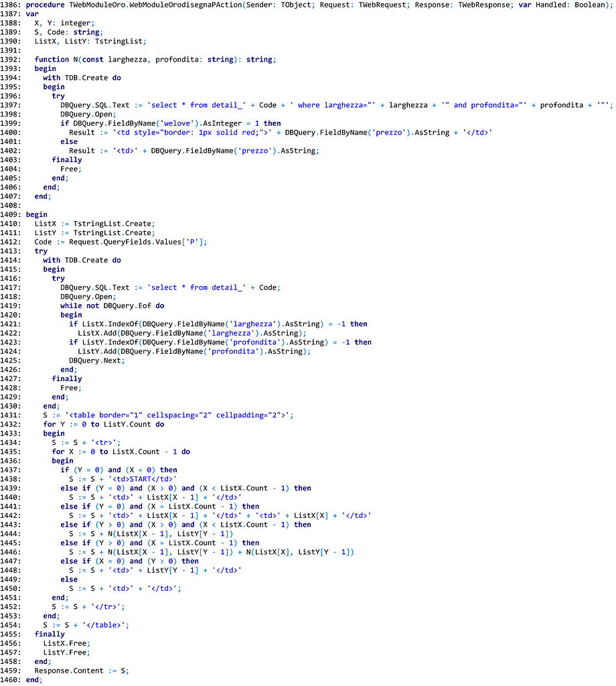Click line number 1460 at final end
Image resolution: width=616 pixels, height=686 pixels.
[x=11, y=679]
